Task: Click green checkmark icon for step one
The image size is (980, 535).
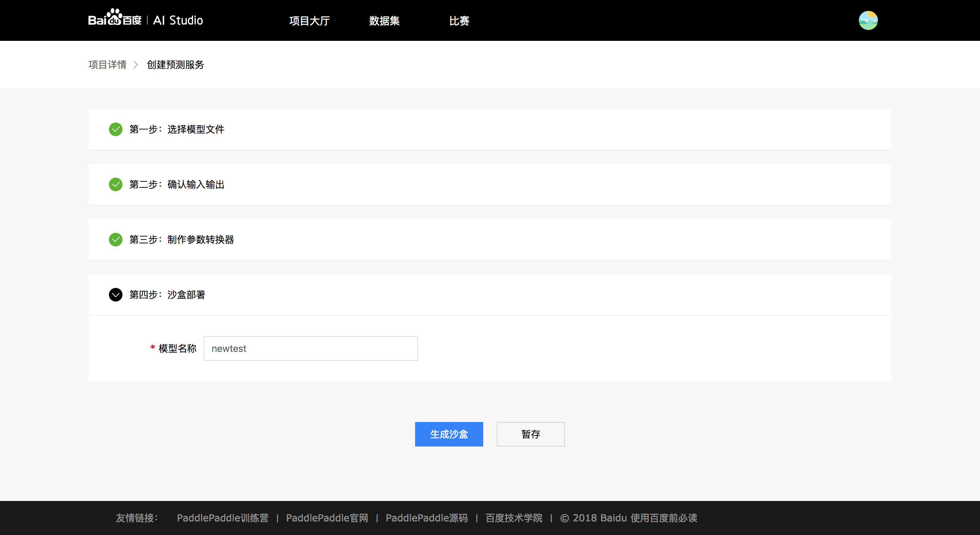Action: [116, 129]
